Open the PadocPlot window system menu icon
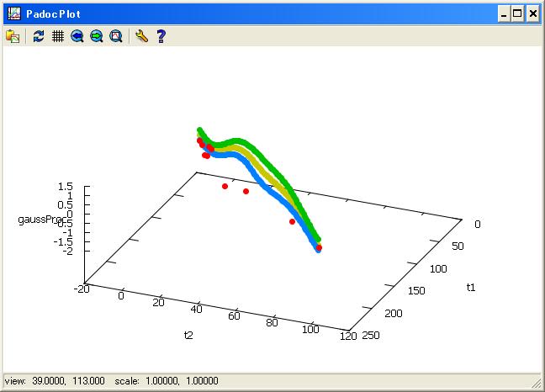The height and width of the screenshot is (392, 545). point(12,13)
